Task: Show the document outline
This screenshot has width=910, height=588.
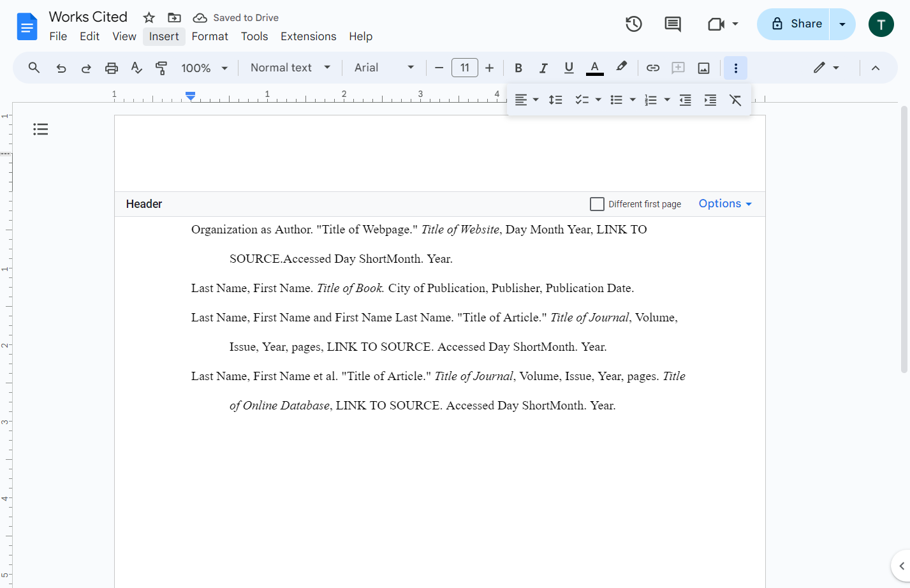Action: pos(41,129)
